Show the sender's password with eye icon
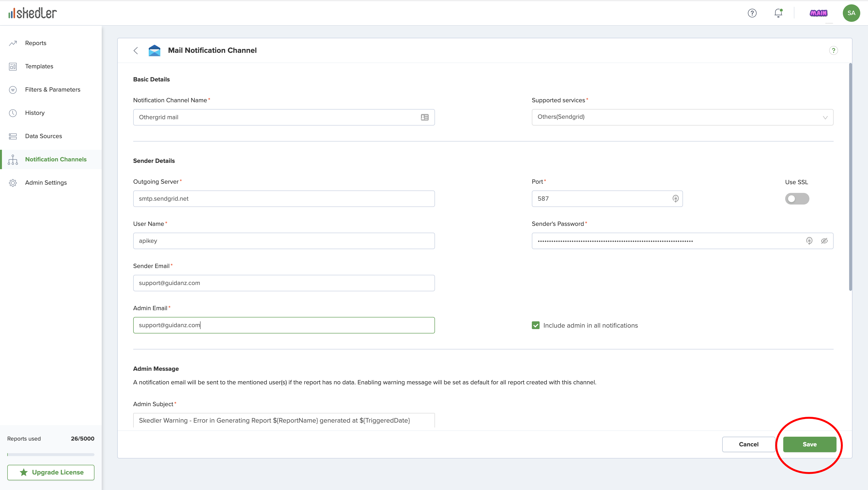The height and width of the screenshot is (490, 868). (824, 241)
